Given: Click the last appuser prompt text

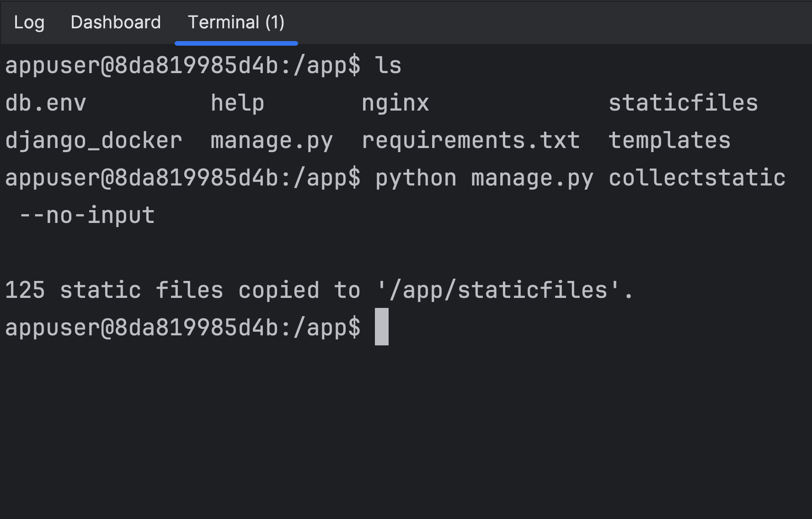Looking at the screenshot, I should [x=183, y=328].
